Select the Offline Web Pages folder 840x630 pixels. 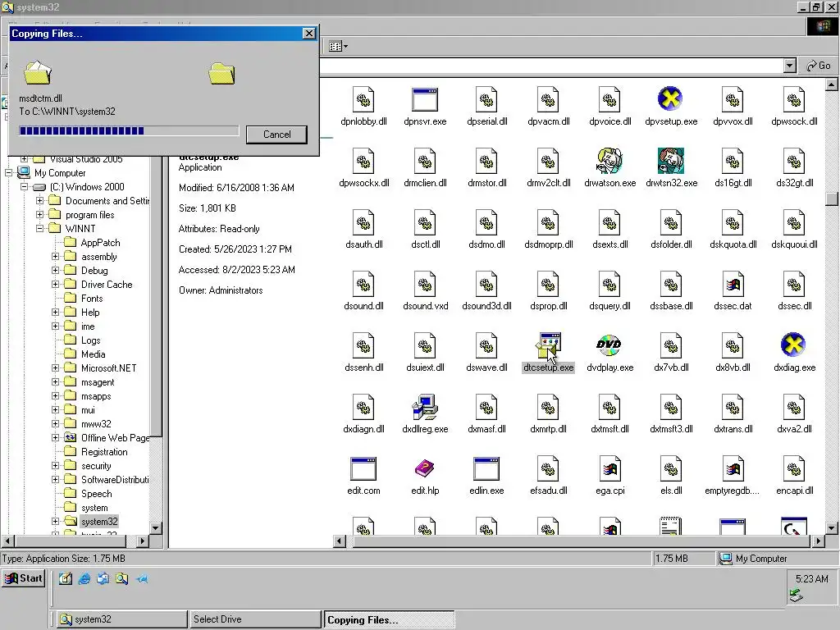tap(115, 438)
